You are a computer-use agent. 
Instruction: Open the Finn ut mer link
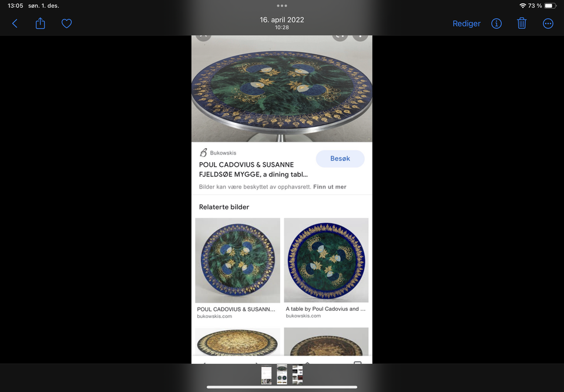330,187
